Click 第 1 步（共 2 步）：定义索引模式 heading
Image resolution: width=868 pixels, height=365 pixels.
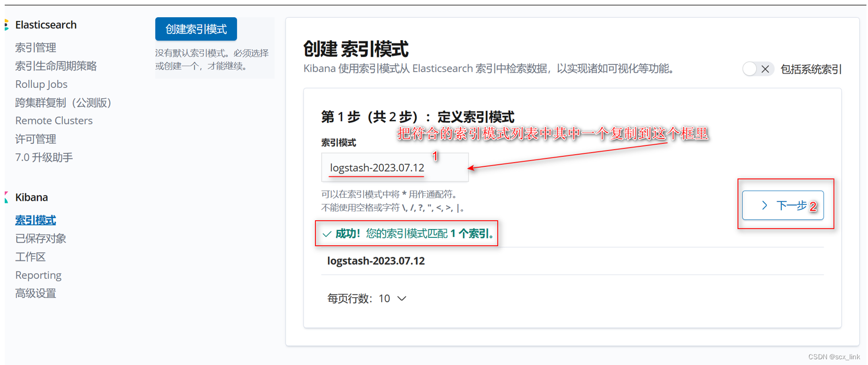pyautogui.click(x=418, y=117)
